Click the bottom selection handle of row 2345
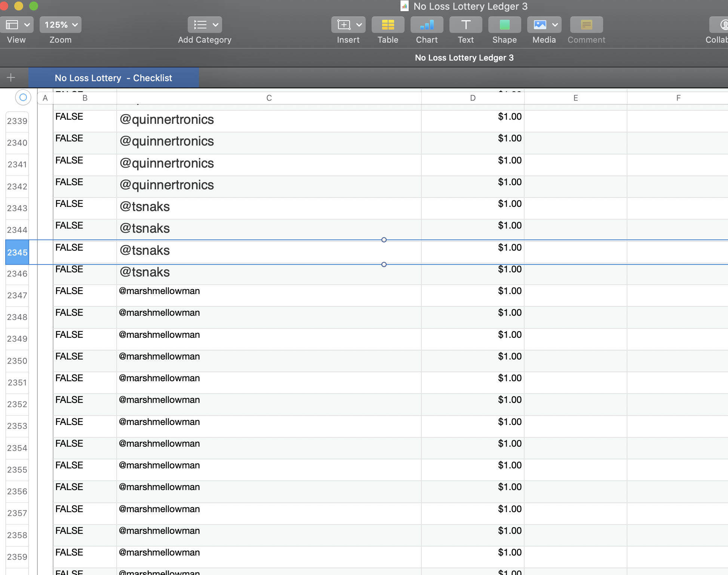The height and width of the screenshot is (575, 728). tap(384, 264)
